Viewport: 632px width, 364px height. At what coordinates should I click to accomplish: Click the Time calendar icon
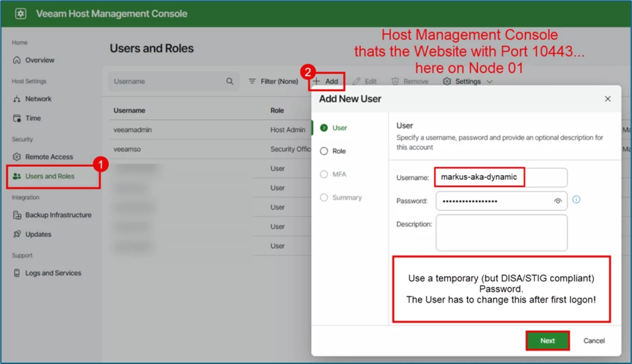[x=17, y=118]
